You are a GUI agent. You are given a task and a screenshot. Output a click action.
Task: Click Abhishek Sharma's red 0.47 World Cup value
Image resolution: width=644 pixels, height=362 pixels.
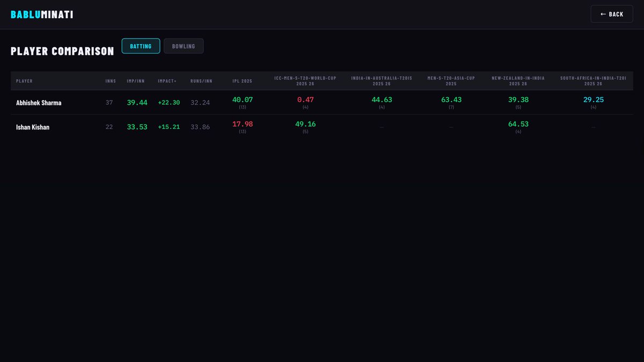[305, 99]
